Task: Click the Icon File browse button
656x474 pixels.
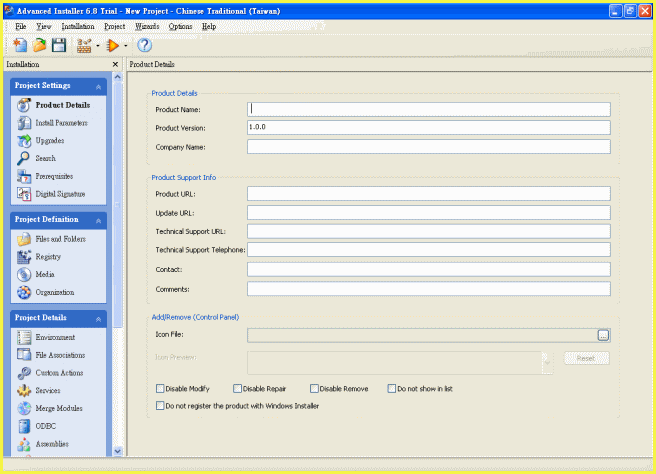Action: click(x=603, y=335)
